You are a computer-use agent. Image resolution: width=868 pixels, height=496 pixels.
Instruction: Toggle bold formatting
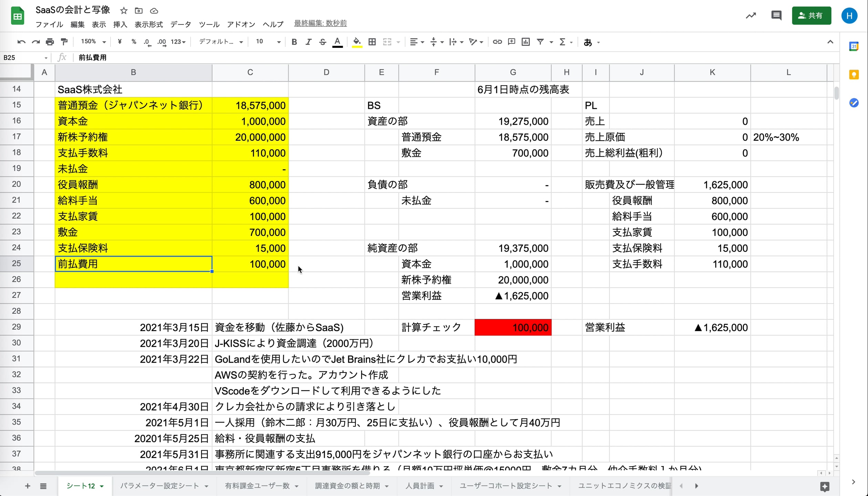294,42
